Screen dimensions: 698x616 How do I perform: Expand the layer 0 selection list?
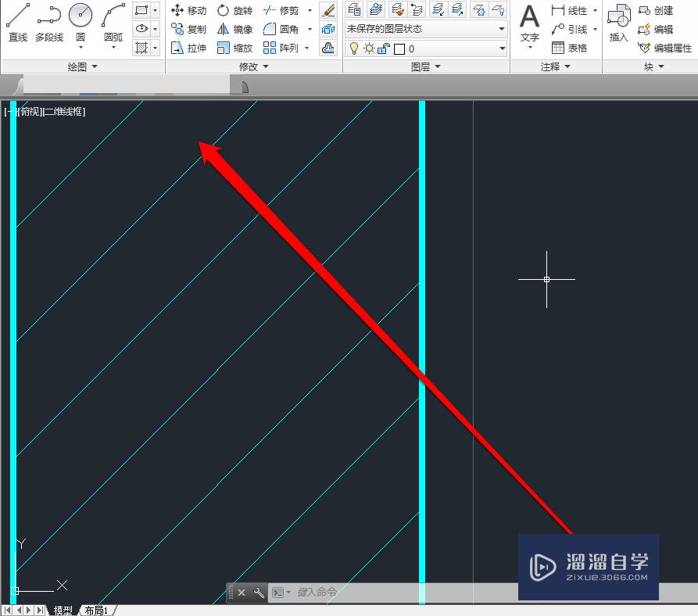(x=502, y=48)
